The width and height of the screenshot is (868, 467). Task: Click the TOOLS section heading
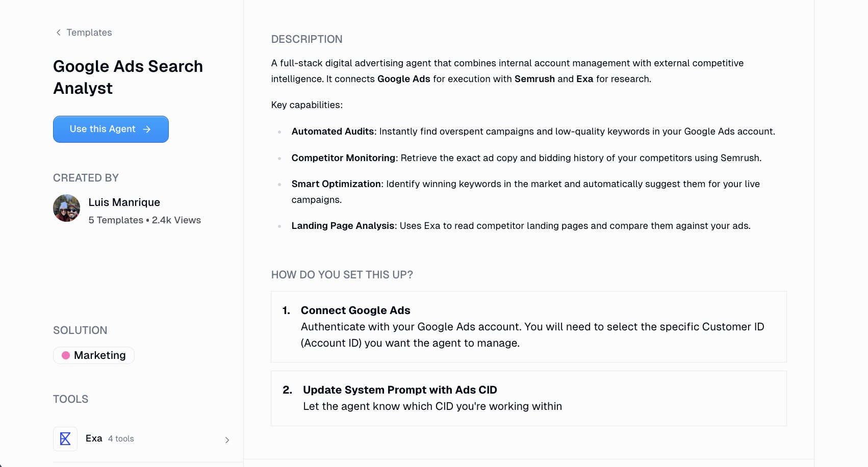pos(70,399)
